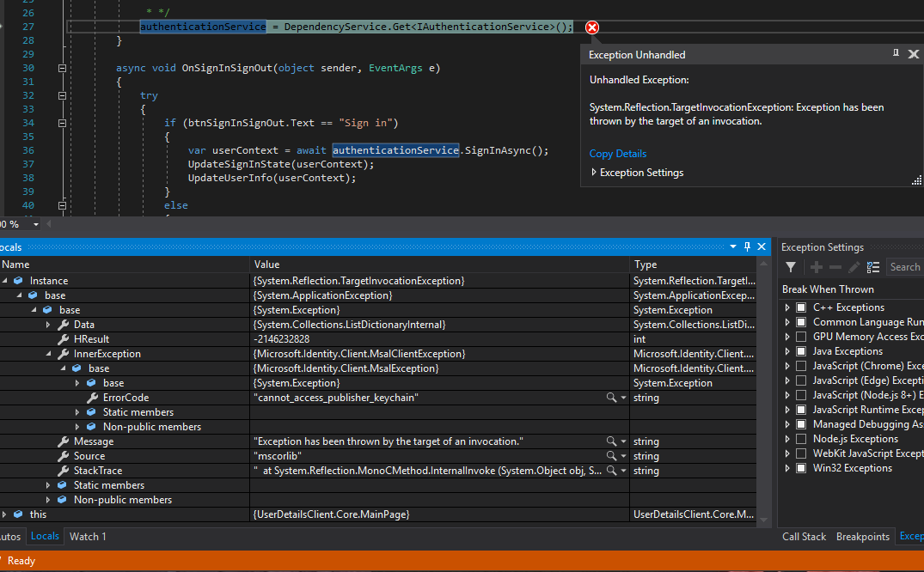
Task: Toggle the Managed Debugging Assistants checkbox
Action: coord(801,424)
